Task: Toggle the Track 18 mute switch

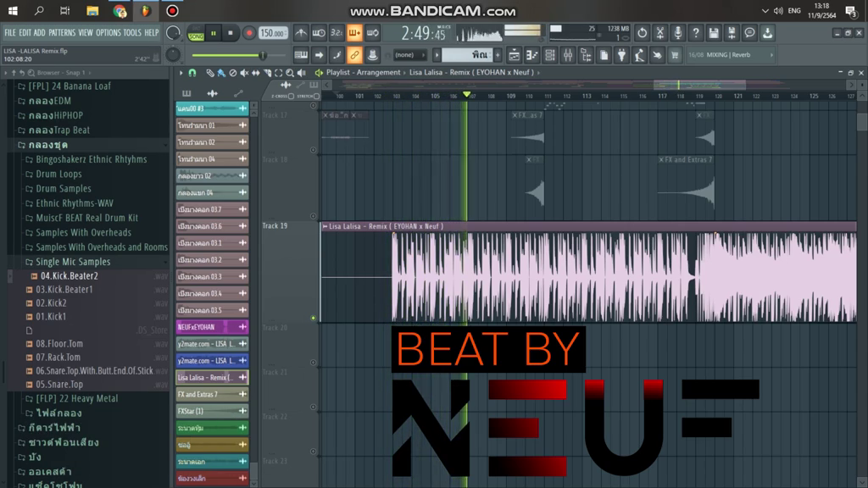Action: [x=314, y=216]
